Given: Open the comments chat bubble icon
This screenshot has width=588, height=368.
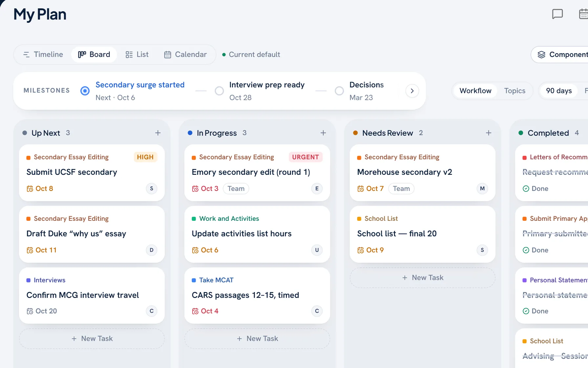Looking at the screenshot, I should point(557,14).
